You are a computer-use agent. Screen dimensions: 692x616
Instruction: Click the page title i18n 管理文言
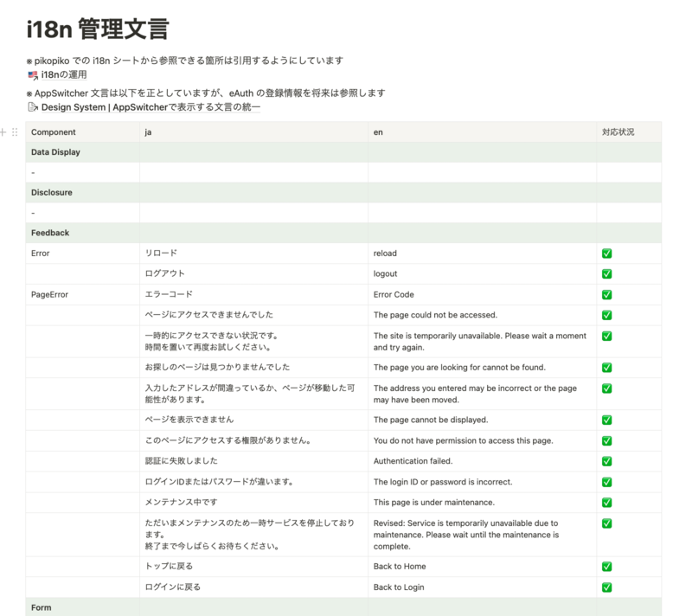(98, 29)
